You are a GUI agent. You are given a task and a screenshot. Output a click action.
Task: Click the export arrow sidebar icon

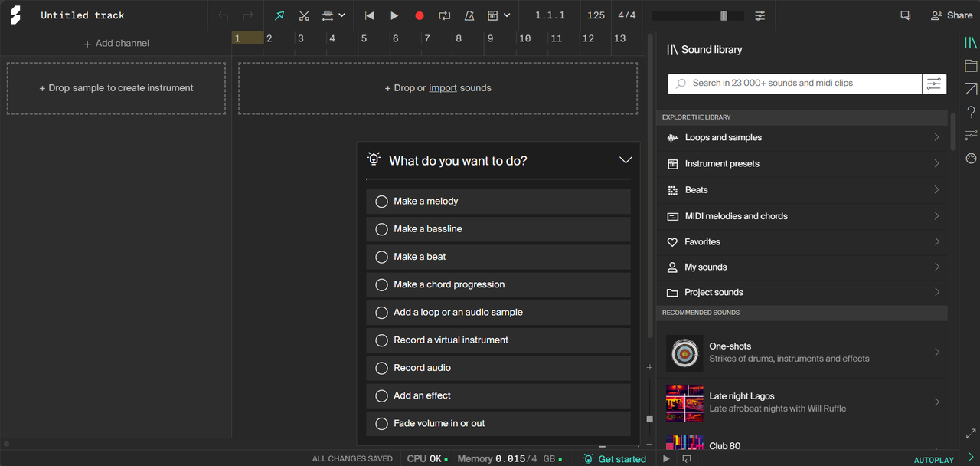pyautogui.click(x=971, y=89)
